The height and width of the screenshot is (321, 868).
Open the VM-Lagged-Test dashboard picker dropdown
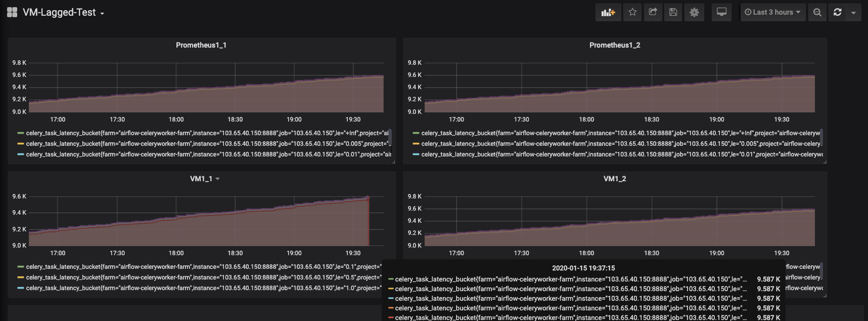pyautogui.click(x=64, y=13)
